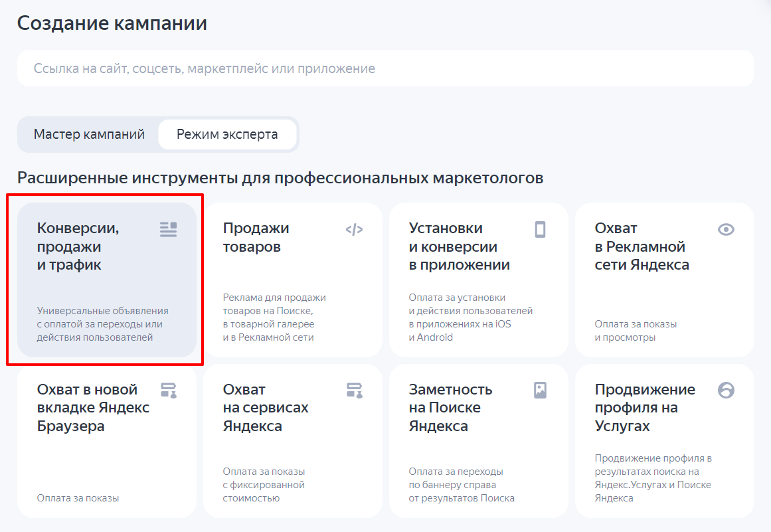Choose the Конверсии, продажи и трафик title
The height and width of the screenshot is (532, 771).
pyautogui.click(x=78, y=246)
